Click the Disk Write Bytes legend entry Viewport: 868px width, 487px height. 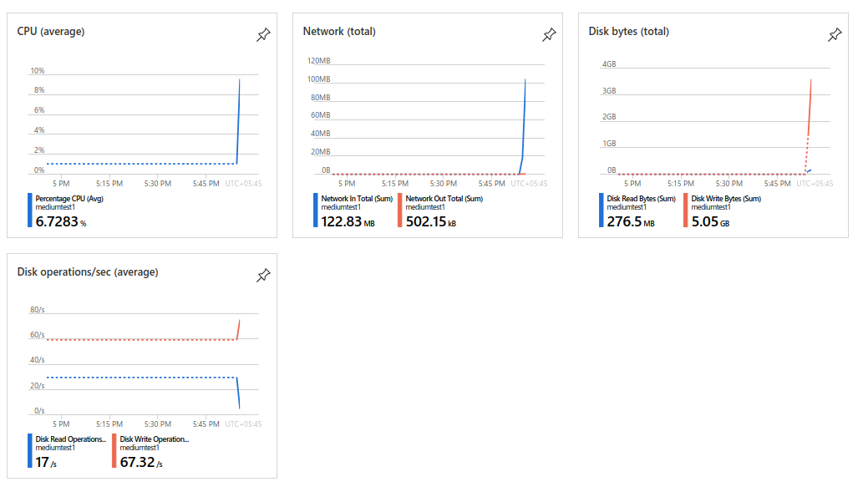pos(723,211)
